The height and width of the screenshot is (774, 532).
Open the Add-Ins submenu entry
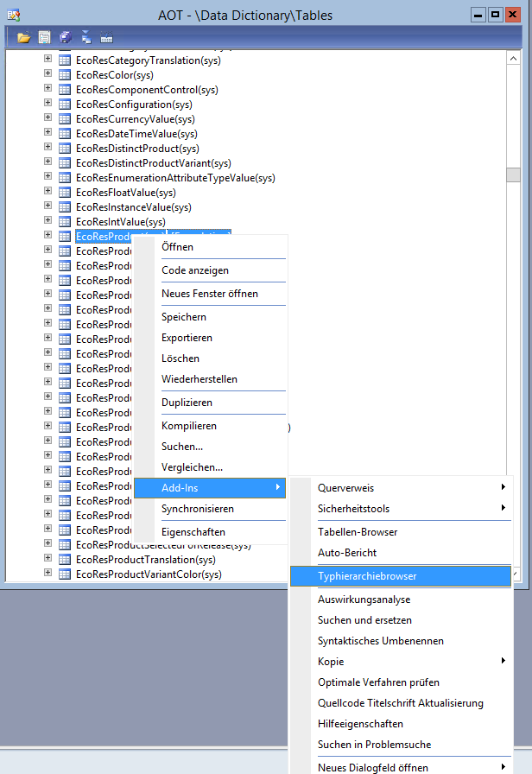pos(210,488)
